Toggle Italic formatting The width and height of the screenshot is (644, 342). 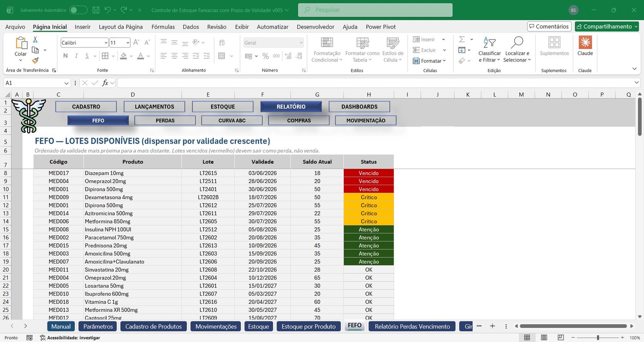76,56
